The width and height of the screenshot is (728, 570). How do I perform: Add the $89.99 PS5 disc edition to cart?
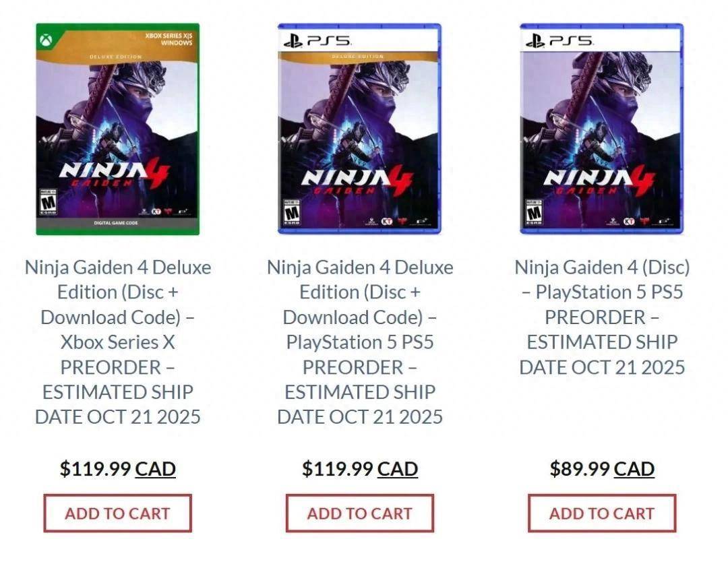602,513
